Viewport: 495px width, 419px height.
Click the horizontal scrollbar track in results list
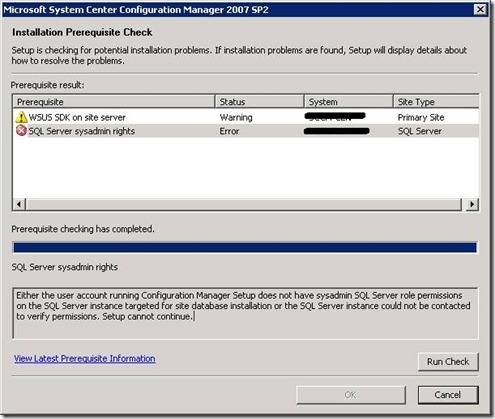coord(244,204)
